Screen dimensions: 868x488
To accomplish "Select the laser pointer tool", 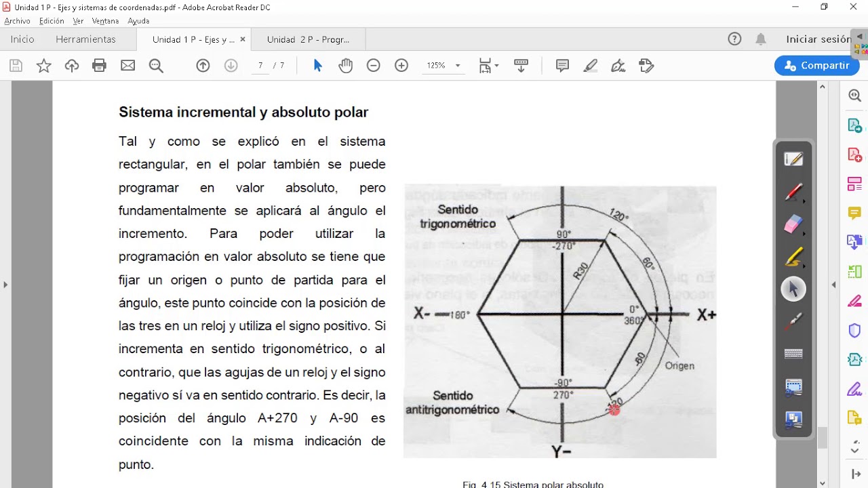I will pyautogui.click(x=793, y=322).
